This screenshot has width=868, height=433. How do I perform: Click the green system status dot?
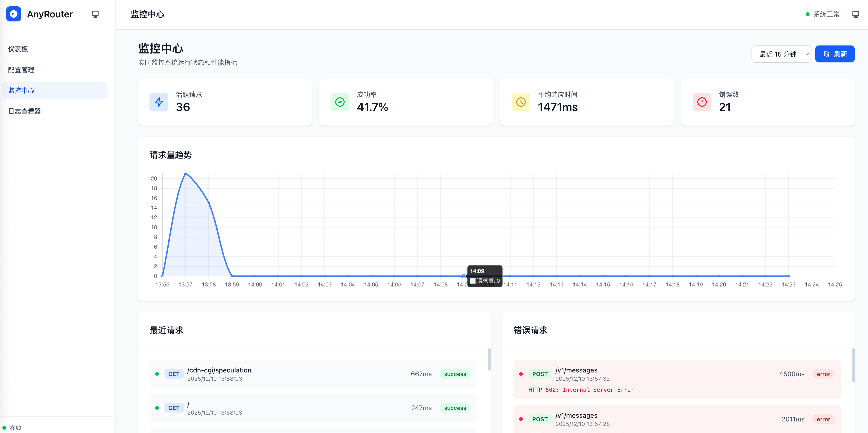807,14
